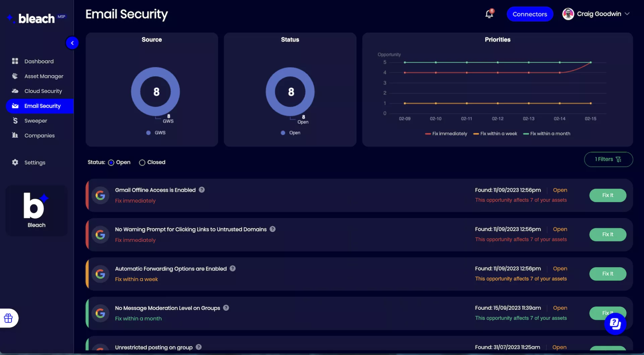Click the Connectors button

coord(530,14)
